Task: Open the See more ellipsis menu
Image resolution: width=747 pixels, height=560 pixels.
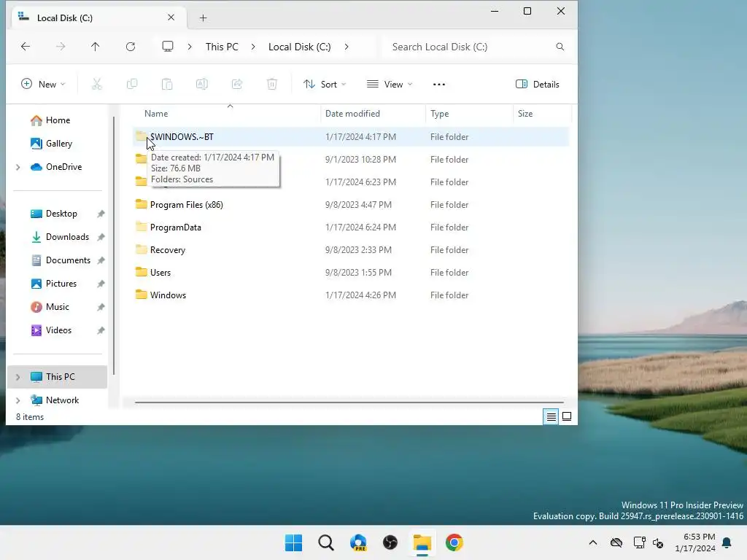Action: coord(439,85)
